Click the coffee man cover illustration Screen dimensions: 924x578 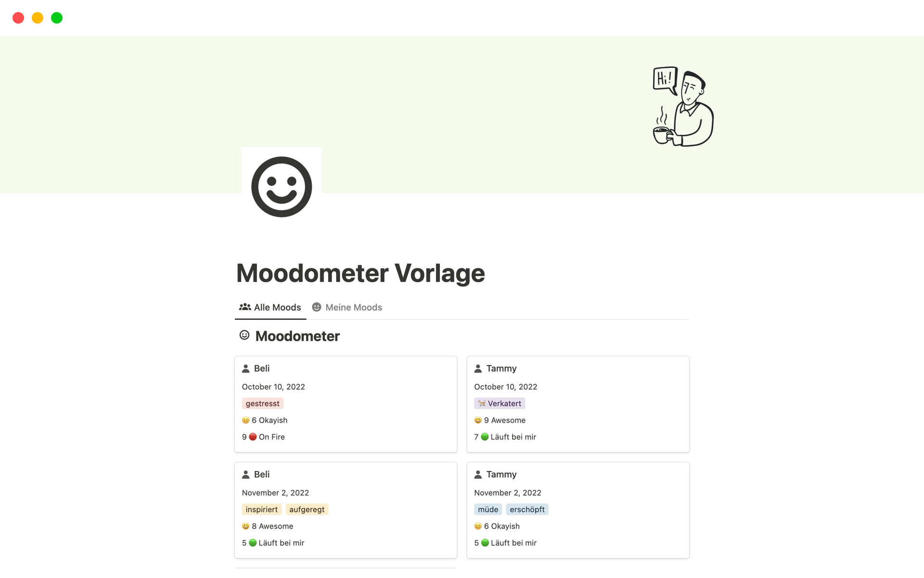(683, 106)
